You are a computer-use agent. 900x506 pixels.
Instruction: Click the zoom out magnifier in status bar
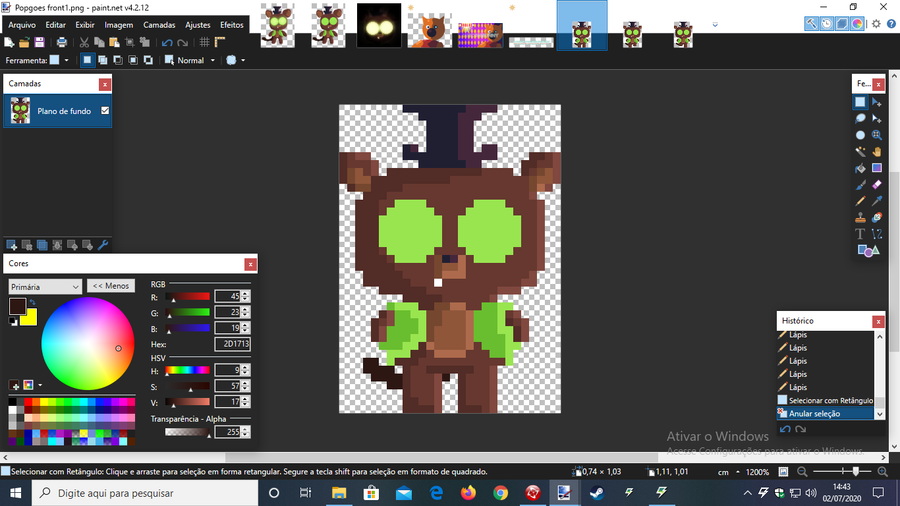pos(802,472)
